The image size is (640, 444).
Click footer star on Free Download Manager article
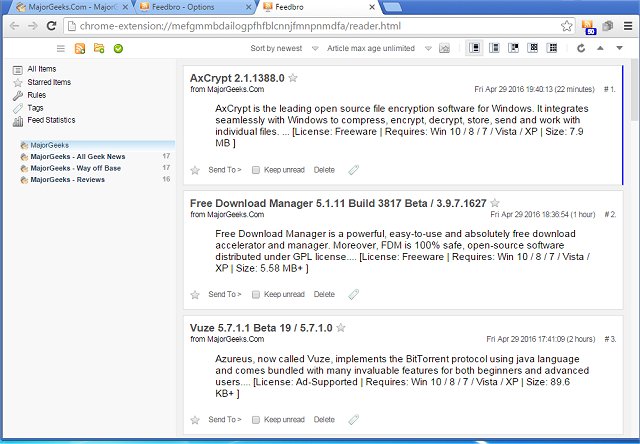point(195,294)
